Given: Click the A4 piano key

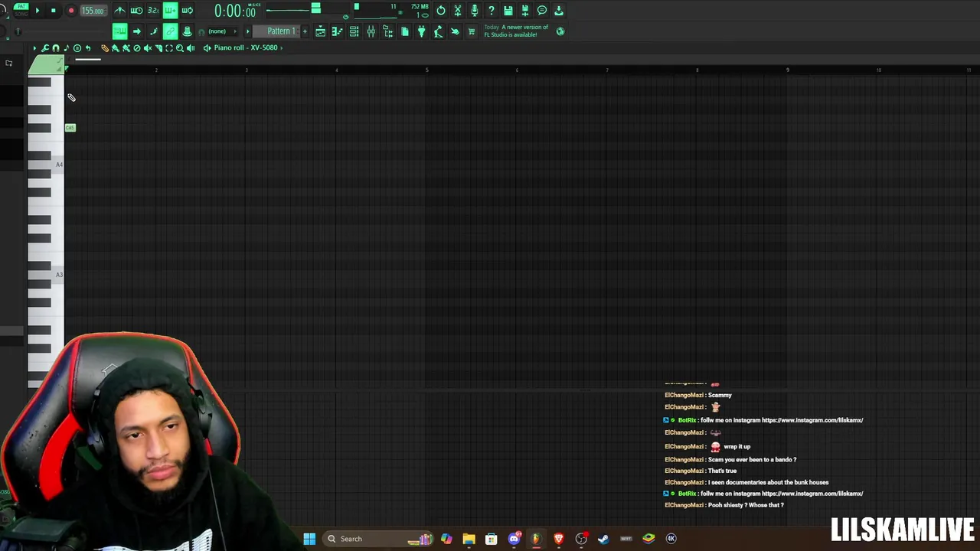Looking at the screenshot, I should tap(46, 165).
